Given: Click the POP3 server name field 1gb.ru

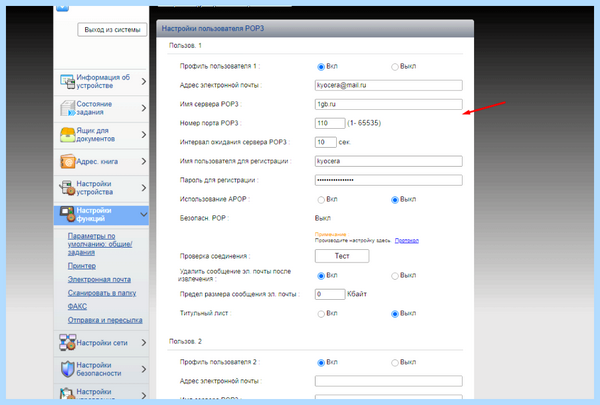Looking at the screenshot, I should (388, 104).
